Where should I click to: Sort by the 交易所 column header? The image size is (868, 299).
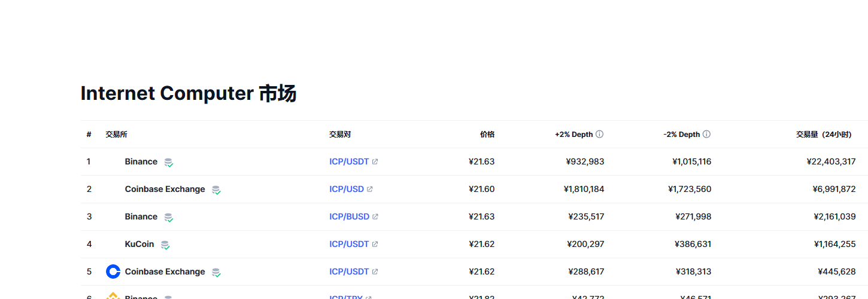pyautogui.click(x=116, y=135)
